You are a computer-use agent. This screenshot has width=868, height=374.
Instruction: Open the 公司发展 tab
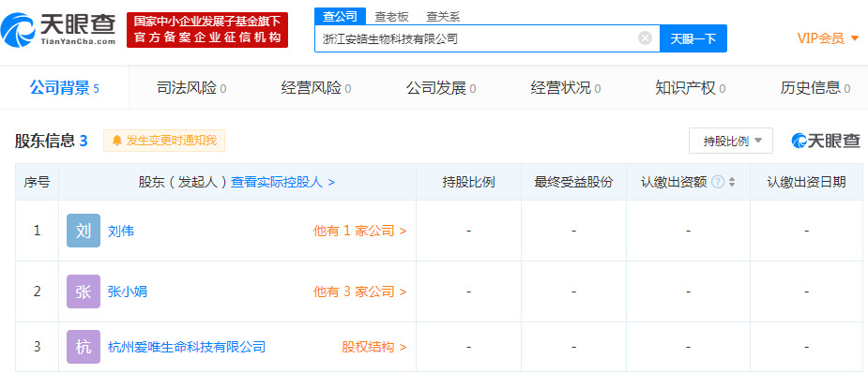pyautogui.click(x=441, y=88)
